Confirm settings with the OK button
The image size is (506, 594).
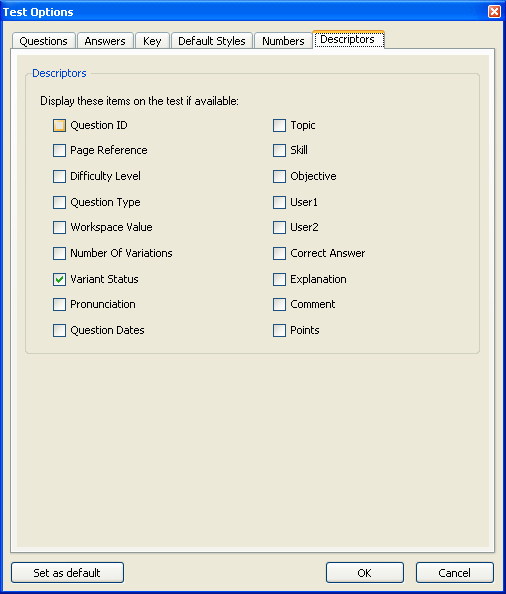click(365, 572)
